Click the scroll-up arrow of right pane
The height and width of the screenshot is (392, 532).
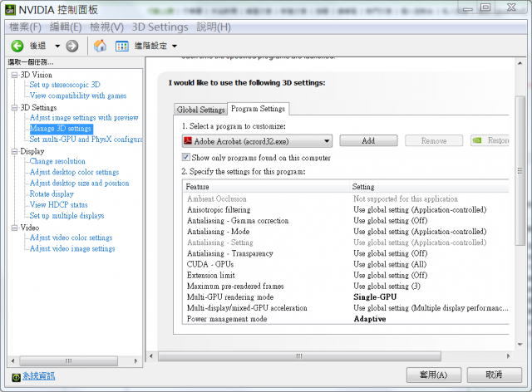[x=520, y=63]
